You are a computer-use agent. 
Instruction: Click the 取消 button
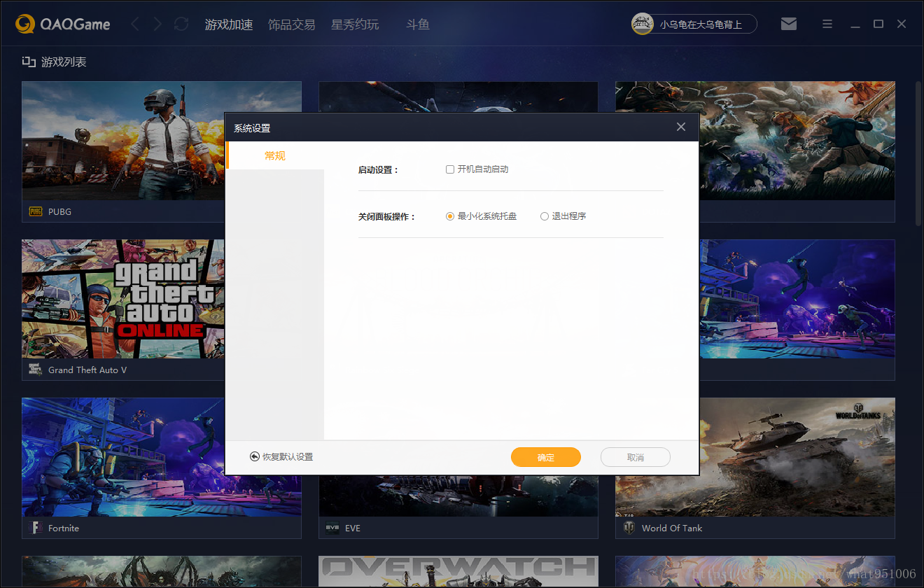click(636, 457)
